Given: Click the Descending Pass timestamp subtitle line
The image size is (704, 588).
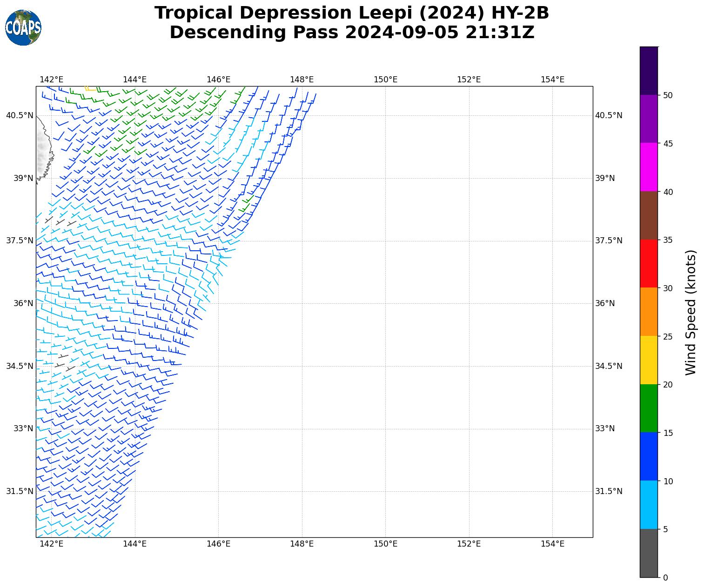Looking at the screenshot, I should pos(352,33).
